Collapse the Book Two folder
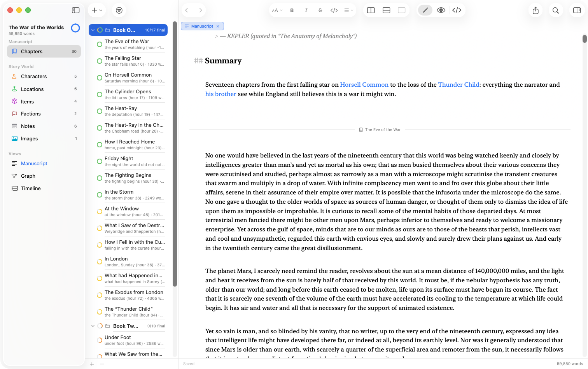This screenshot has height=369, width=588. (x=93, y=326)
